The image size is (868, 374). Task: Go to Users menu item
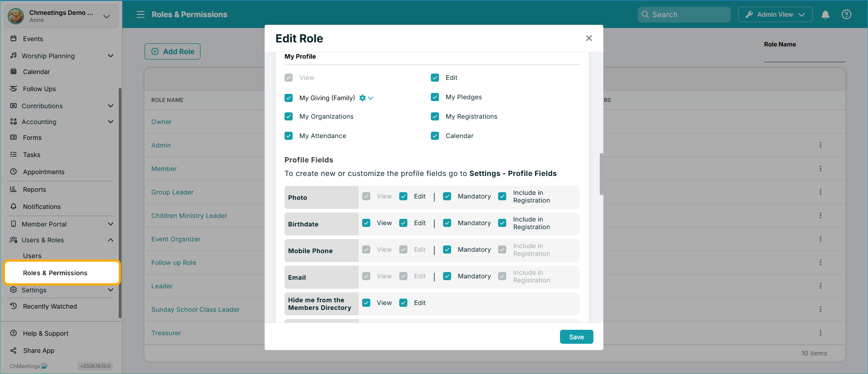click(x=32, y=256)
